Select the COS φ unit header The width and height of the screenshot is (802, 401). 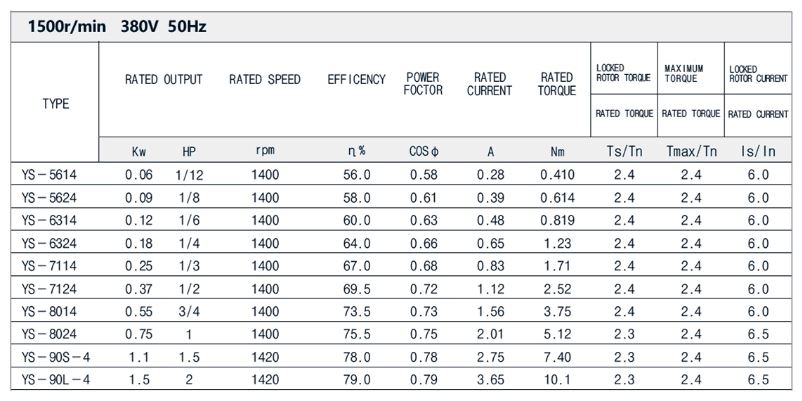coord(424,151)
